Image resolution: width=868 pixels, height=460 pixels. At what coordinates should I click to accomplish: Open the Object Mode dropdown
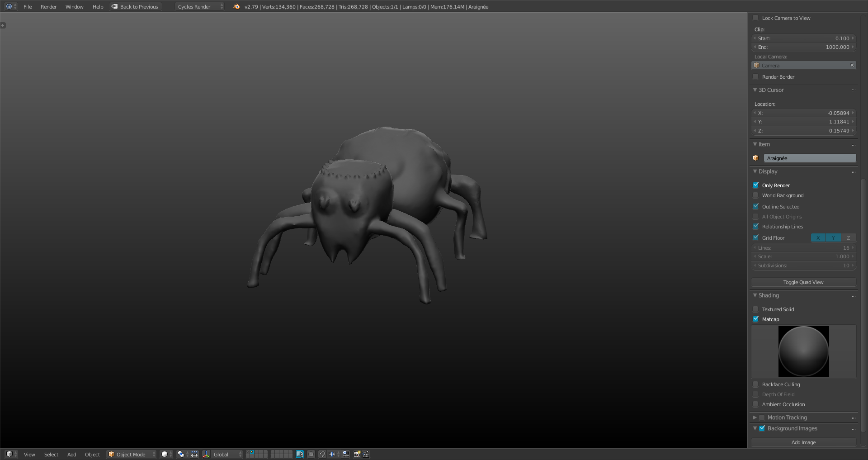(131, 454)
